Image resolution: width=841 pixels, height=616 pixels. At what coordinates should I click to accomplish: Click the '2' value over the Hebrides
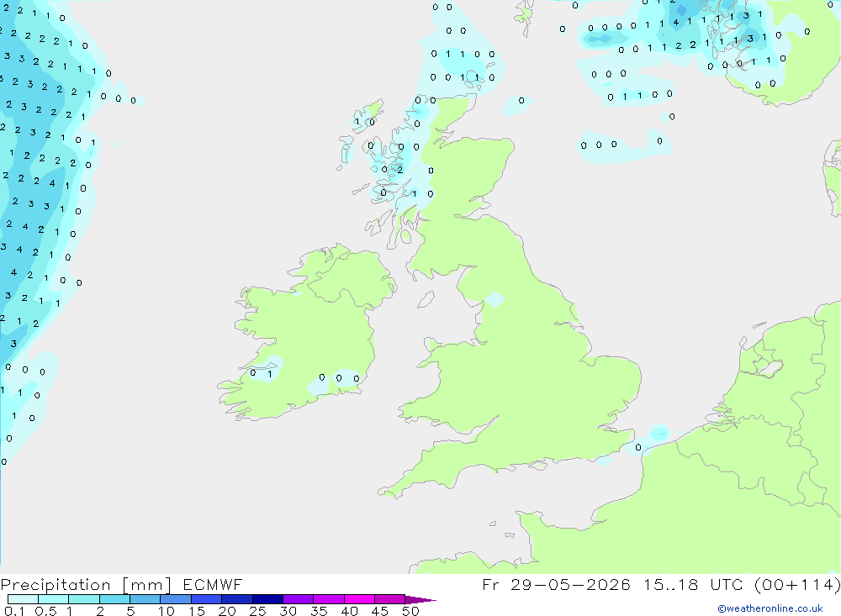point(400,170)
